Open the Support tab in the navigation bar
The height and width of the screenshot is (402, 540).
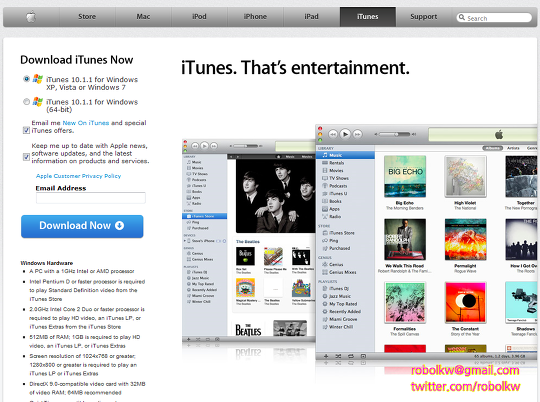[x=424, y=17]
